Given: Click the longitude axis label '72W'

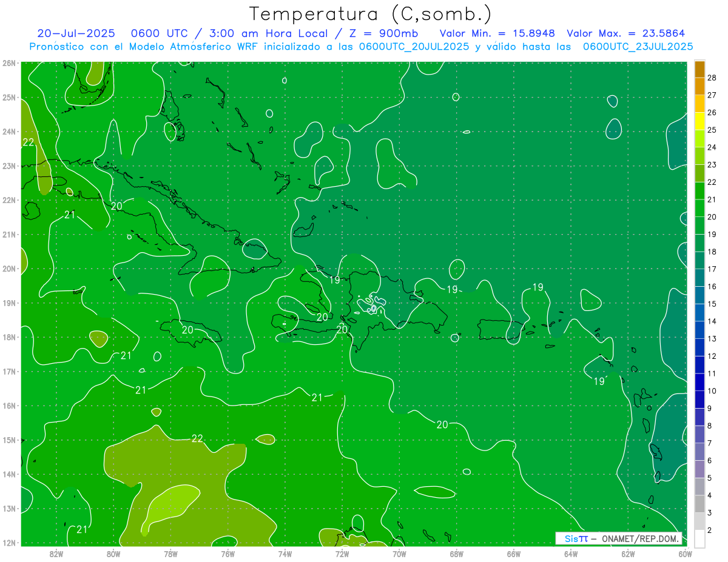Looking at the screenshot, I should pyautogui.click(x=342, y=554).
